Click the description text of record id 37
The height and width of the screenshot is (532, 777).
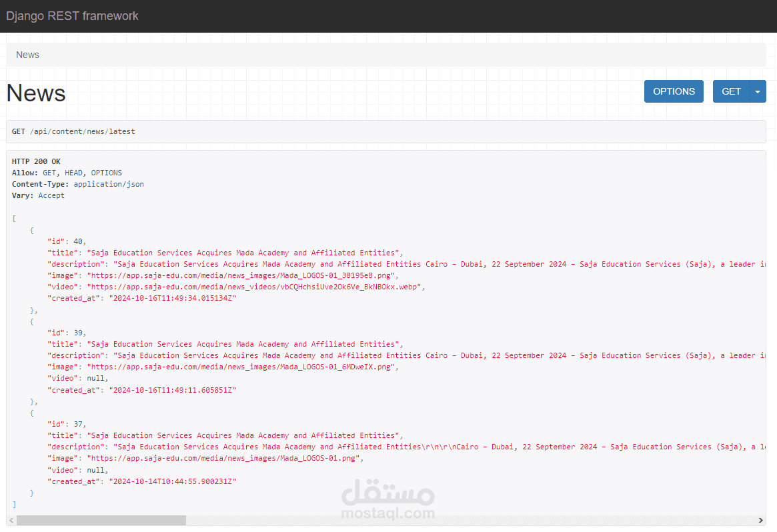[x=440, y=447]
